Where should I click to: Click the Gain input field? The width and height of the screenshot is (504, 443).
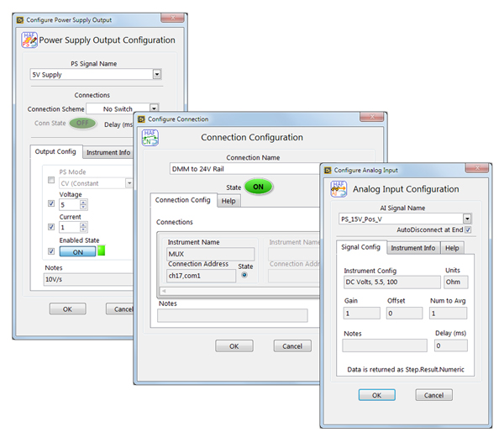coord(361,313)
